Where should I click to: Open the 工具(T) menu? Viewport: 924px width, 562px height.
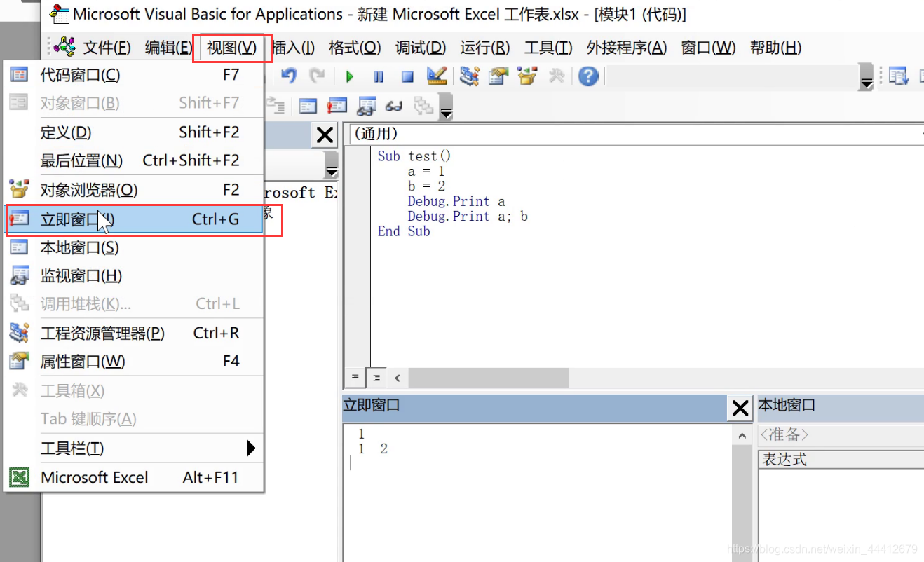coord(548,48)
